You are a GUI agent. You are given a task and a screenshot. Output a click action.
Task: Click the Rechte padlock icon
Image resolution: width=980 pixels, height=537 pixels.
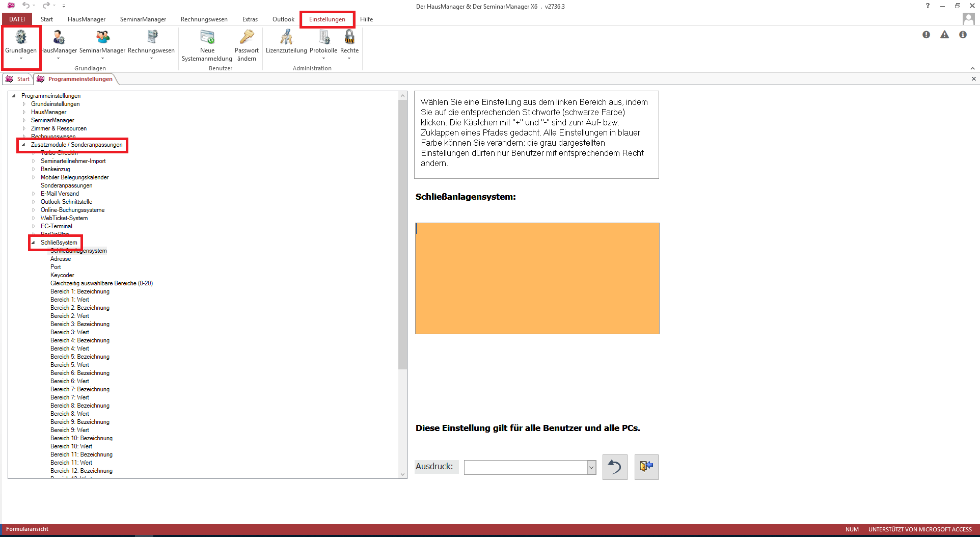(x=349, y=38)
